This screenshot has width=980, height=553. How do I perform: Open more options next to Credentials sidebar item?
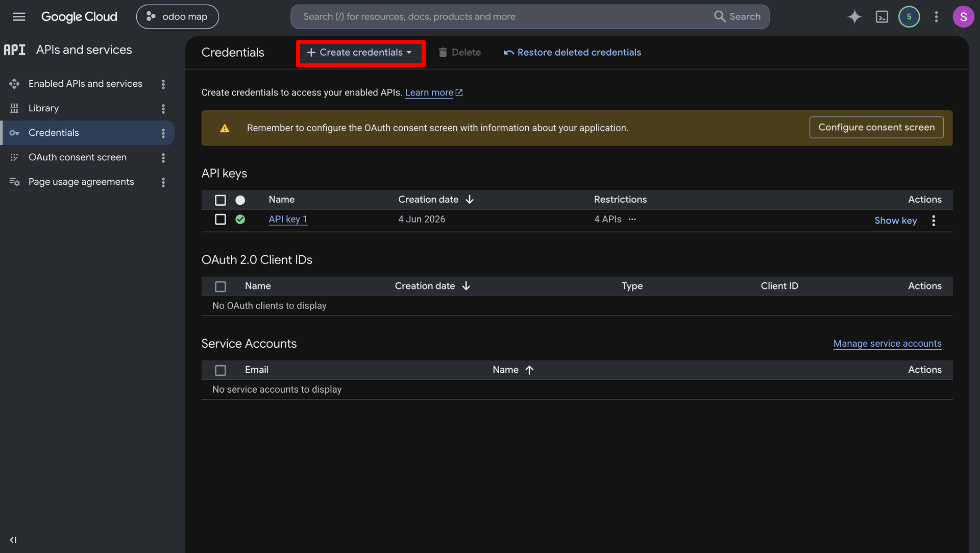coord(163,133)
